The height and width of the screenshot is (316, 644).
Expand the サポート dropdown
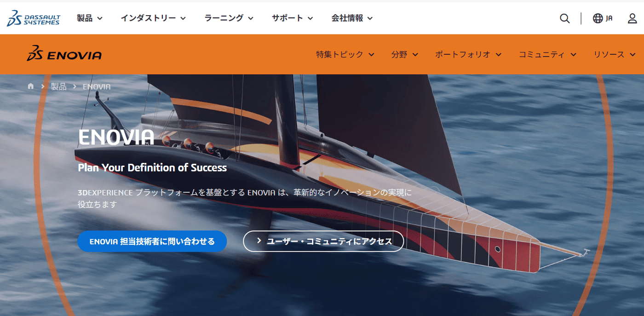pos(292,18)
